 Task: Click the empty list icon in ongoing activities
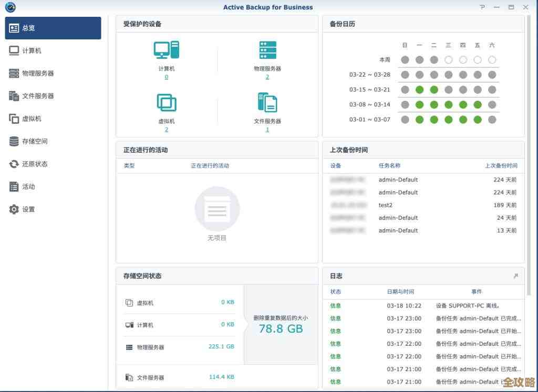[217, 209]
